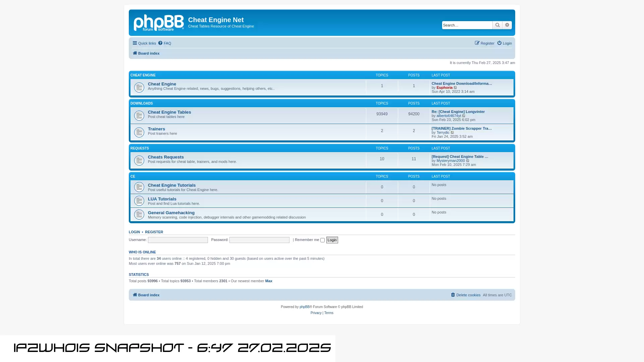View latest post icon next to Mysteryman2000

(468, 161)
